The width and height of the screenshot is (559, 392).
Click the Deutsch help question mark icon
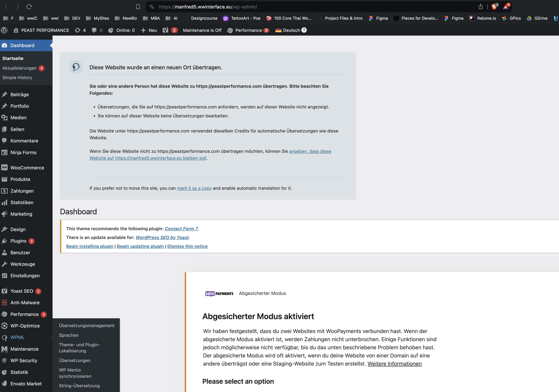304,30
